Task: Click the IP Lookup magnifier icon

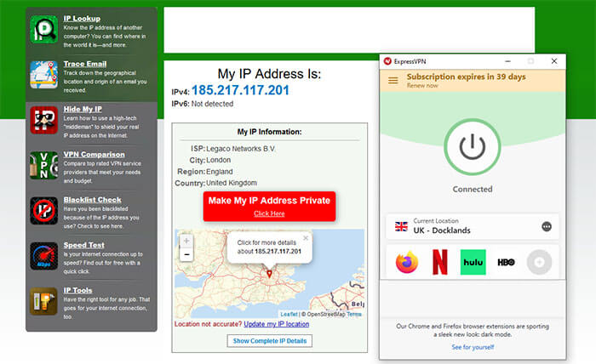Action: click(44, 29)
